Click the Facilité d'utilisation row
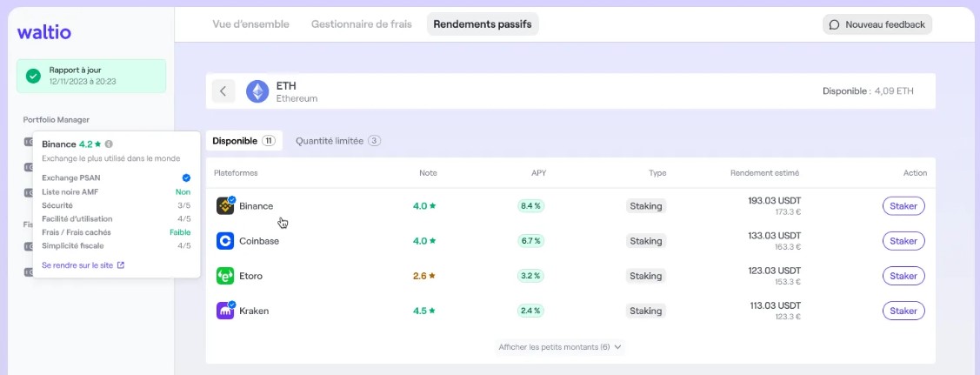The width and height of the screenshot is (980, 375). point(117,218)
